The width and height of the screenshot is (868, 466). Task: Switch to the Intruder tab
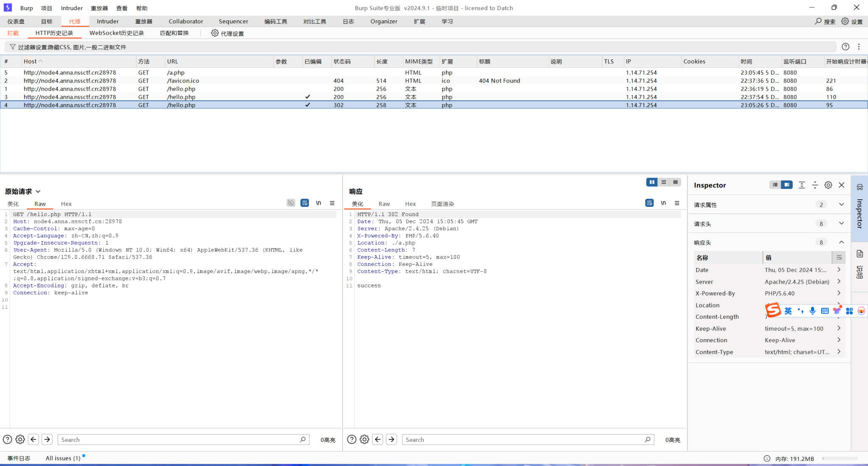tap(108, 21)
